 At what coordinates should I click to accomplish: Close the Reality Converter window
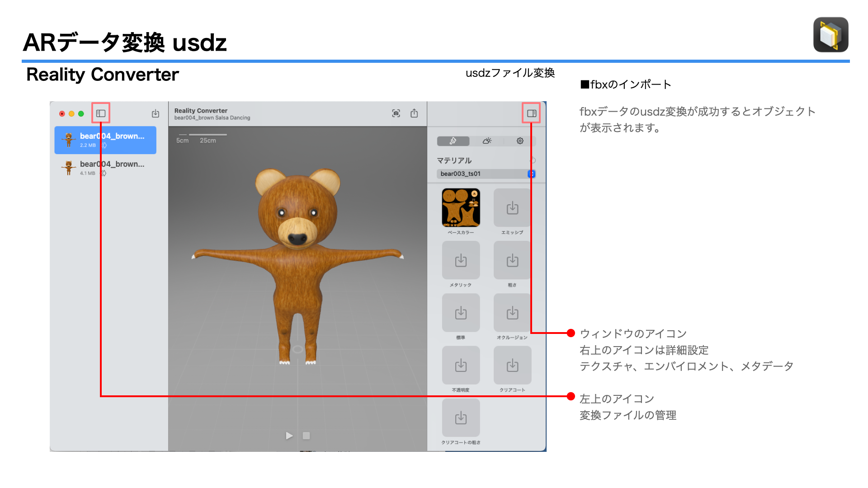point(62,114)
